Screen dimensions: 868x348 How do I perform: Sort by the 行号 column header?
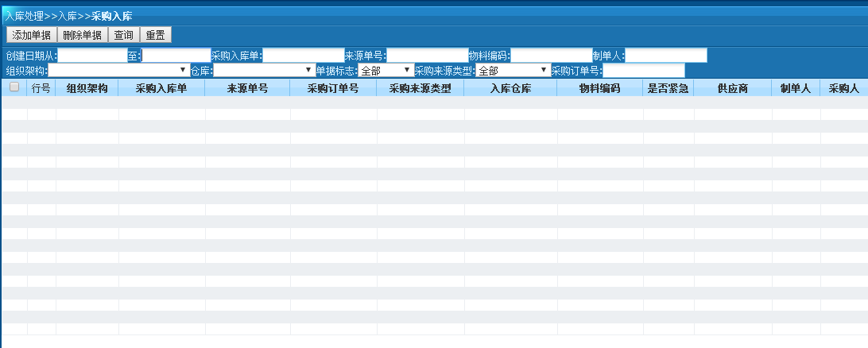(x=41, y=88)
